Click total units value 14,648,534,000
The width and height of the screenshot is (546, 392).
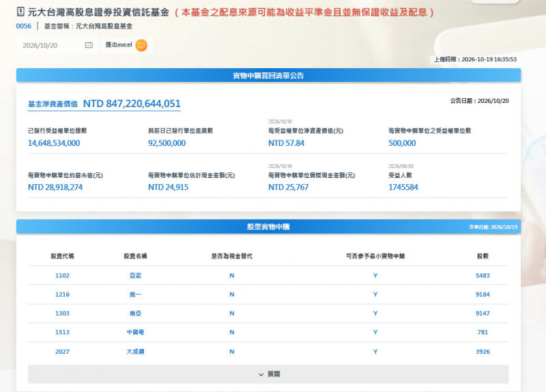tap(54, 143)
